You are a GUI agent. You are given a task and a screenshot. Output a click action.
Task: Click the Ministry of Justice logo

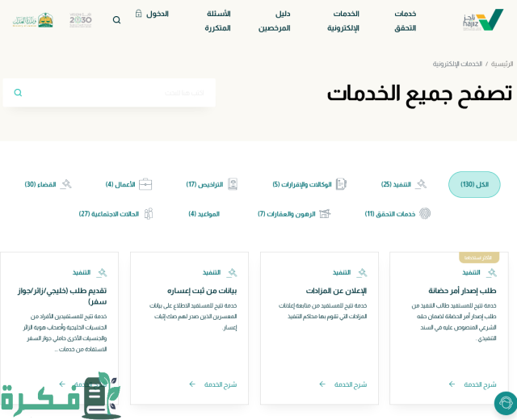(x=33, y=20)
